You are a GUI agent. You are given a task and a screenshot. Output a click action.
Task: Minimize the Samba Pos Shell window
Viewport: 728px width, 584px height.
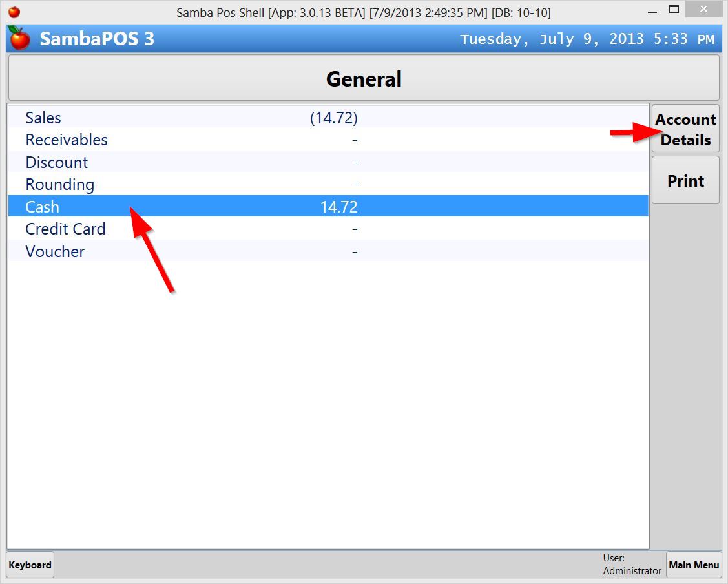pos(647,11)
